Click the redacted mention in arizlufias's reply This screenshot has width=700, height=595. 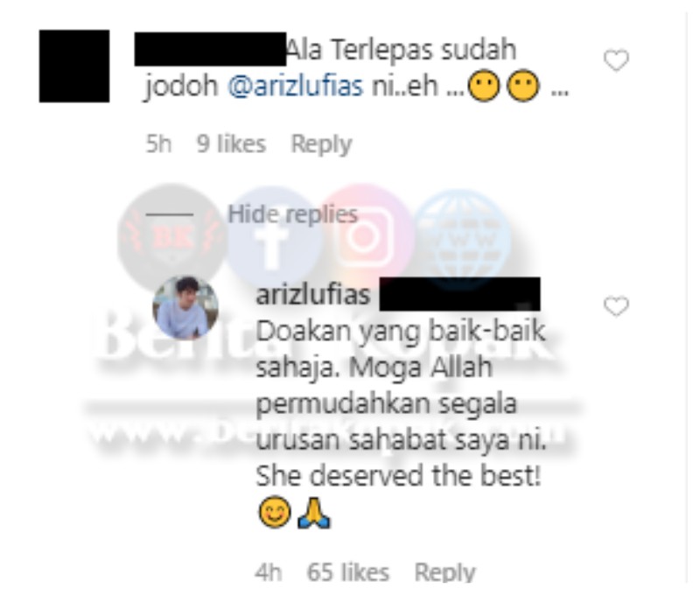coord(459,294)
